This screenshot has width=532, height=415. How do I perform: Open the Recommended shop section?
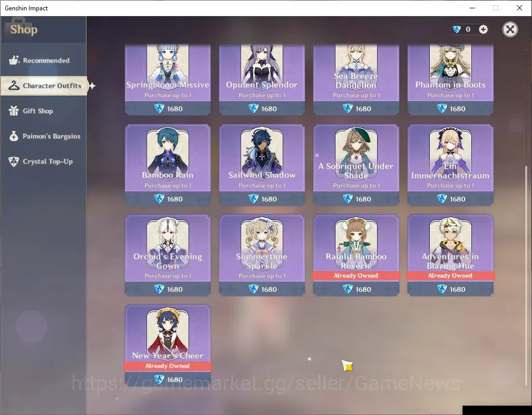coord(44,60)
